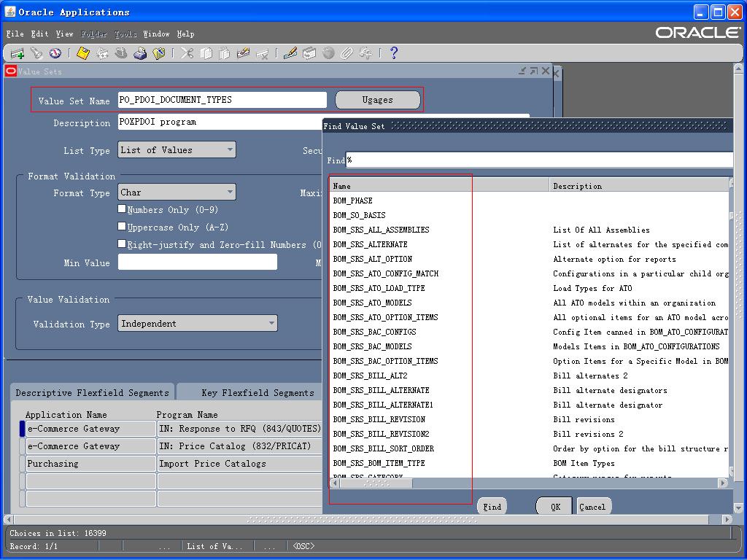Click the Attachments paperclip toolbar icon
The image size is (747, 560).
347,53
